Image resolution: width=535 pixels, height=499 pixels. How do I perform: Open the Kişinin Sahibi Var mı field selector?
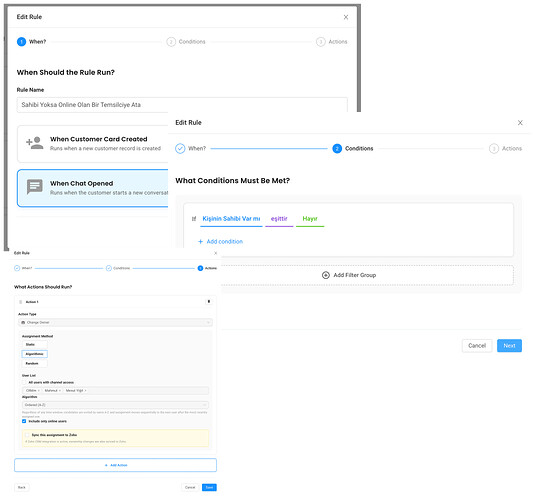click(231, 219)
